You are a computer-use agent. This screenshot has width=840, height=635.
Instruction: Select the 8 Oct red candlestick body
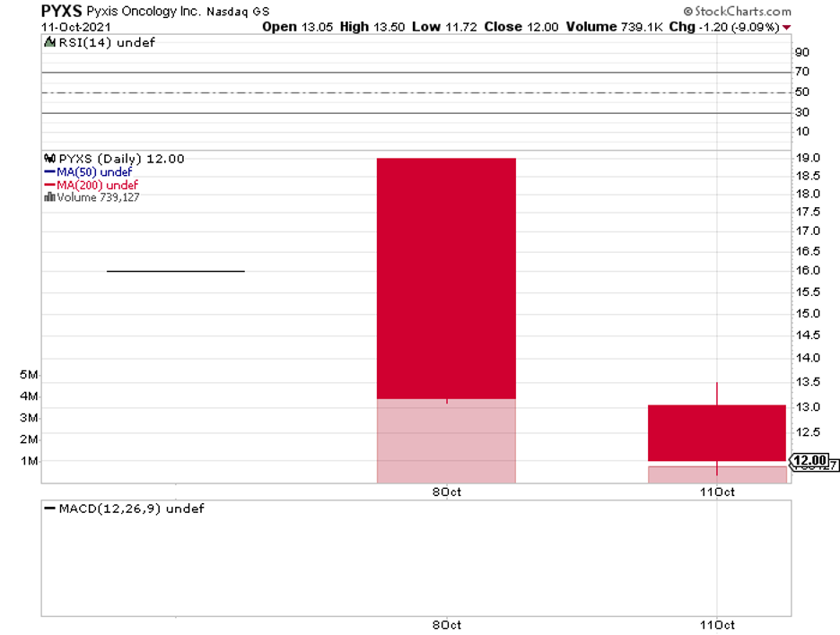[x=446, y=278]
